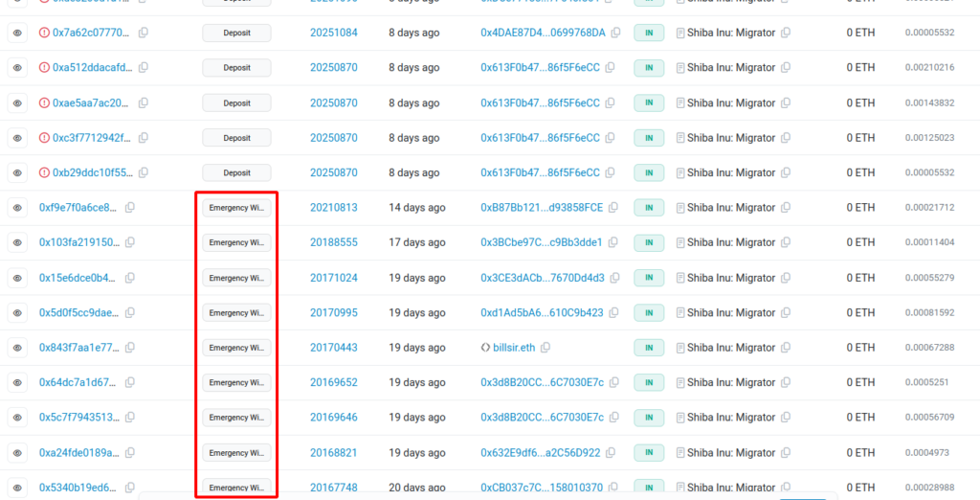Open transaction 0xb29ddc10f55 details
The height and width of the screenshot is (500, 980).
[x=93, y=172]
